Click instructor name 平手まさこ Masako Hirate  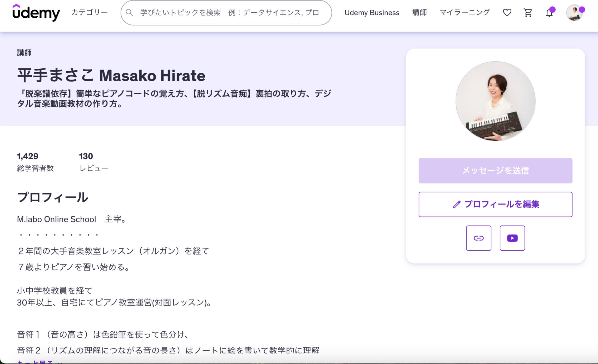111,75
